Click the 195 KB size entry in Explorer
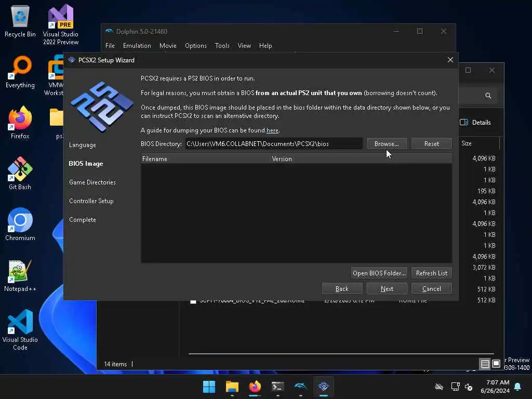This screenshot has width=532, height=399. coord(486,191)
